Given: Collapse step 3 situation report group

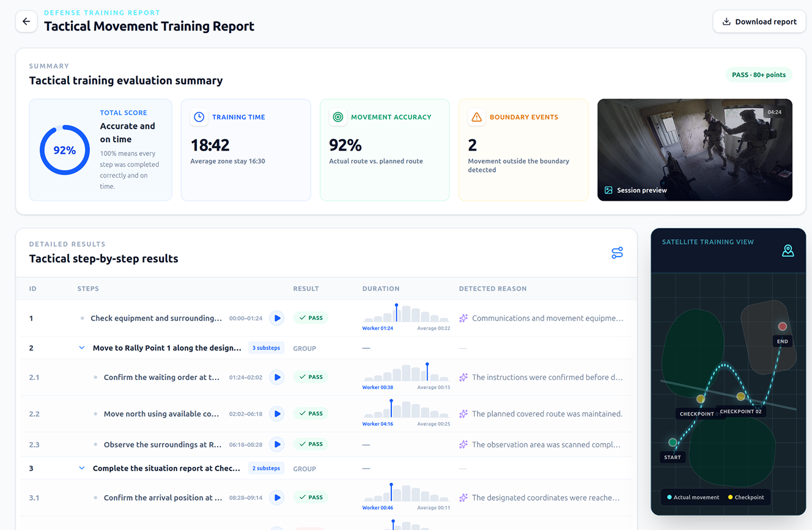Looking at the screenshot, I should tap(82, 468).
